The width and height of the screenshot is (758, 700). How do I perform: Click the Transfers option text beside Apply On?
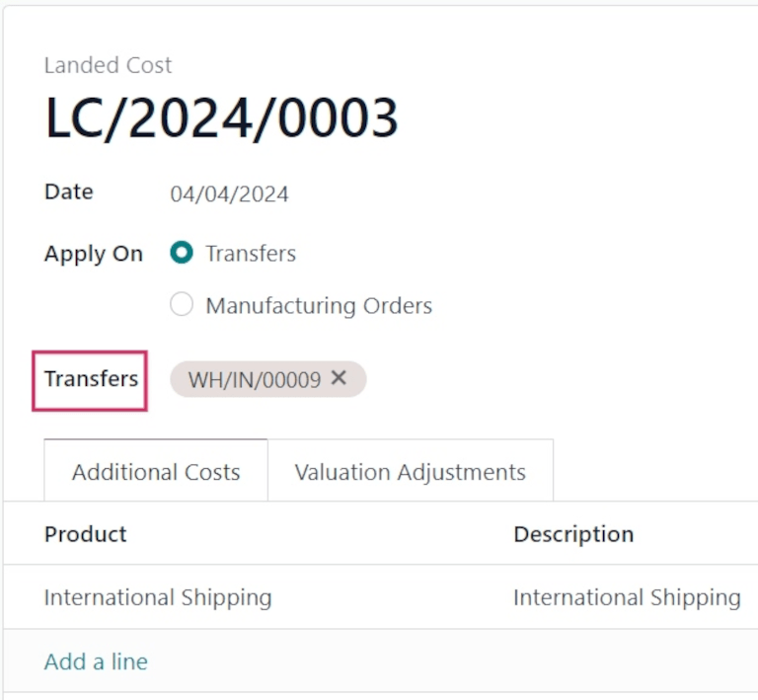coord(251,254)
